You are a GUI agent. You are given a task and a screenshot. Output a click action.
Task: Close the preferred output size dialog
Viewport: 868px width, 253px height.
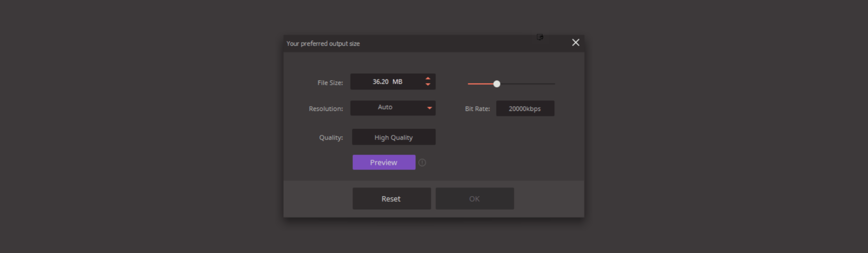click(576, 42)
